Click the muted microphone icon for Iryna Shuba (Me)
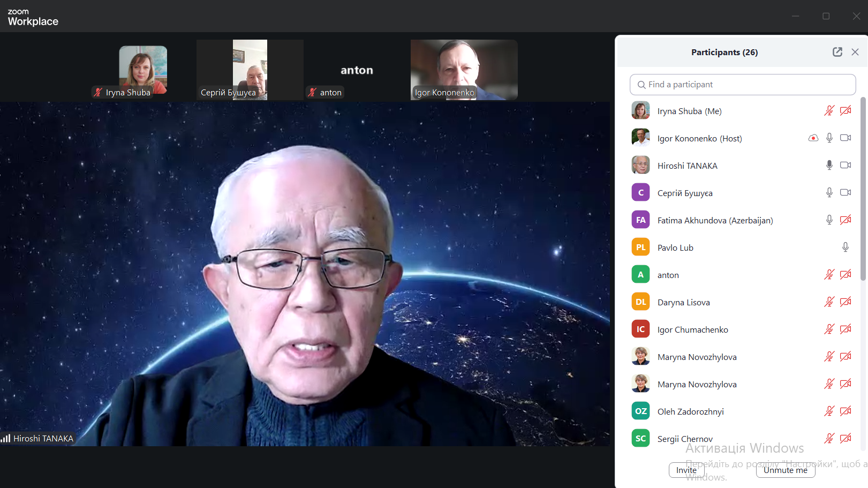 (x=829, y=111)
